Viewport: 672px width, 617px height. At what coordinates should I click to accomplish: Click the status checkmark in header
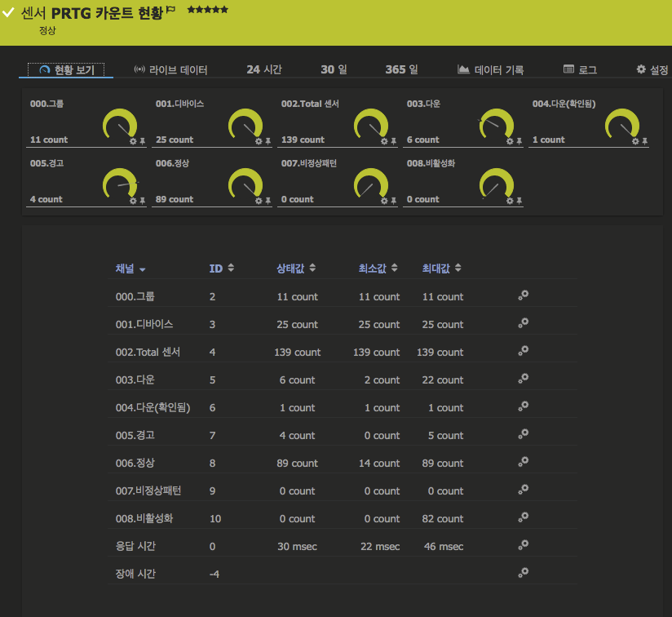point(7,12)
